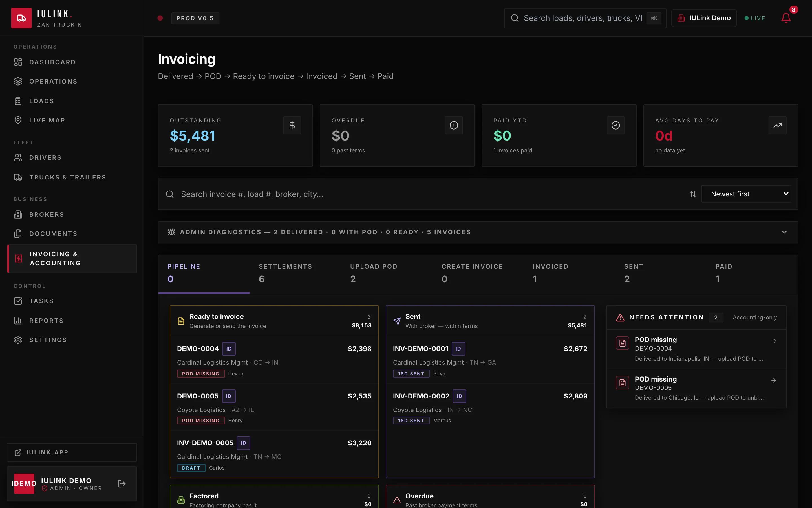Open Tasks in the sidebar

(72, 301)
